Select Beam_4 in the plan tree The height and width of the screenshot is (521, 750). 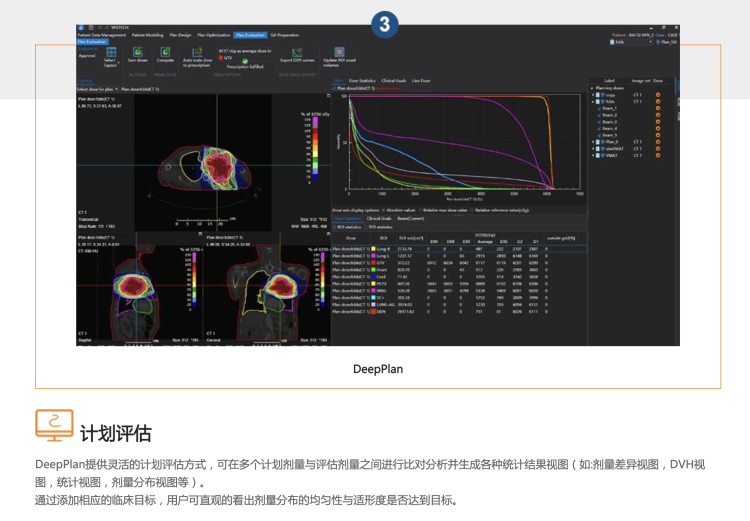609,128
